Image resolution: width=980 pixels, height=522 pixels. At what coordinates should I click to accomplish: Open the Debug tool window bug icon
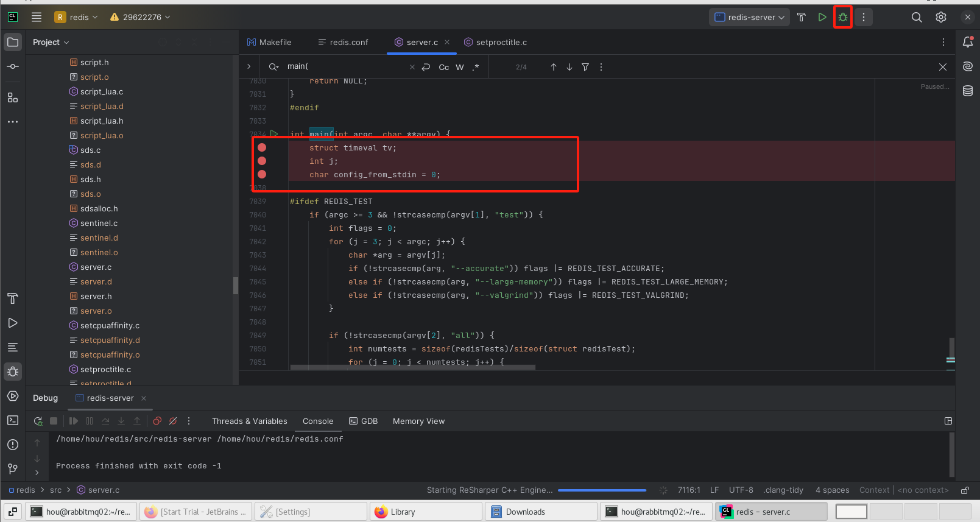(13, 372)
